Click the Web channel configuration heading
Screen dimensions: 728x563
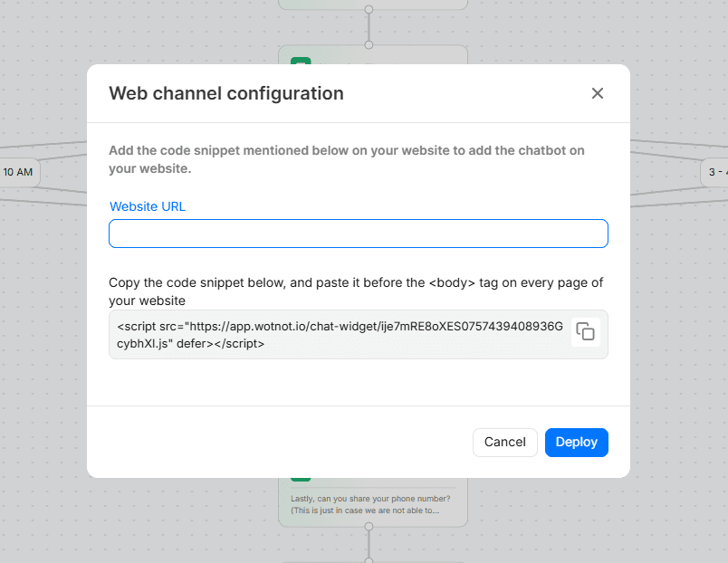[226, 93]
